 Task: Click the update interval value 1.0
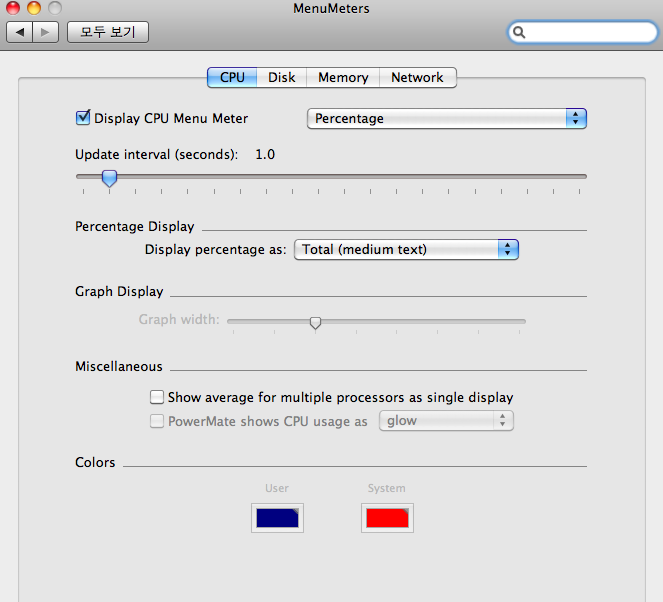point(265,154)
